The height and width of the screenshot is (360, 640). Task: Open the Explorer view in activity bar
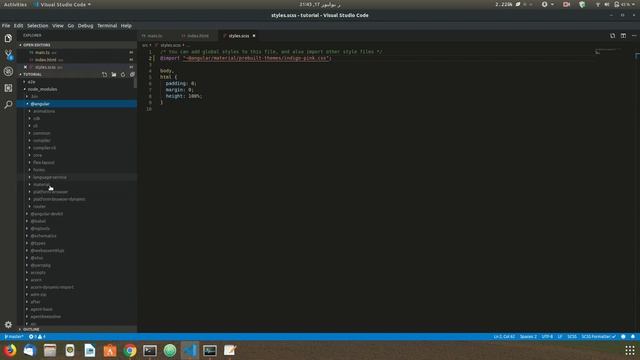(x=8, y=38)
